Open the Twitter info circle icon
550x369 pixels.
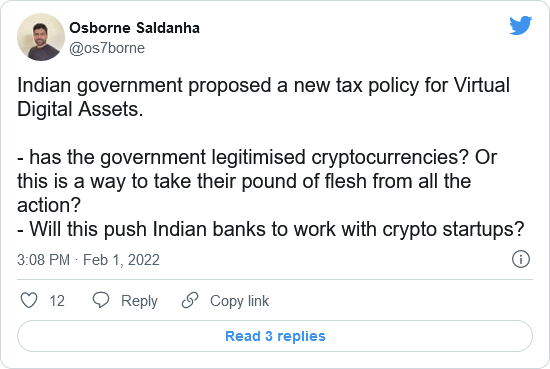click(x=521, y=259)
